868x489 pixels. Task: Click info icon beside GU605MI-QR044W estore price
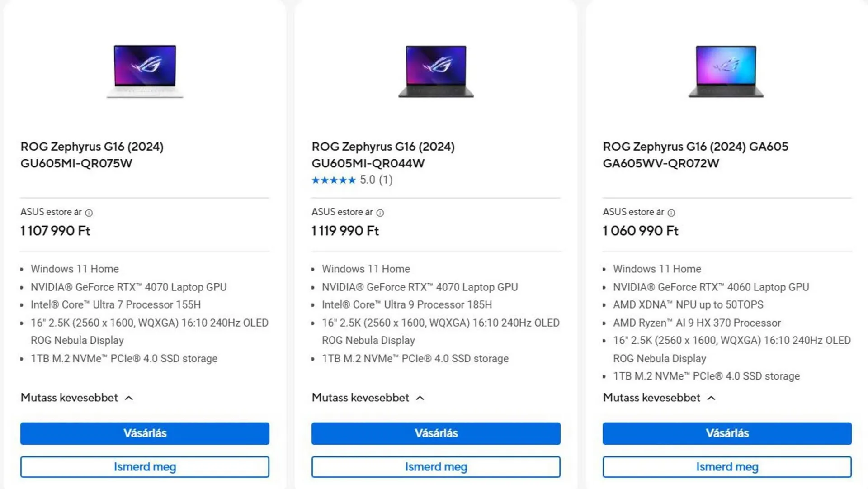pyautogui.click(x=380, y=213)
